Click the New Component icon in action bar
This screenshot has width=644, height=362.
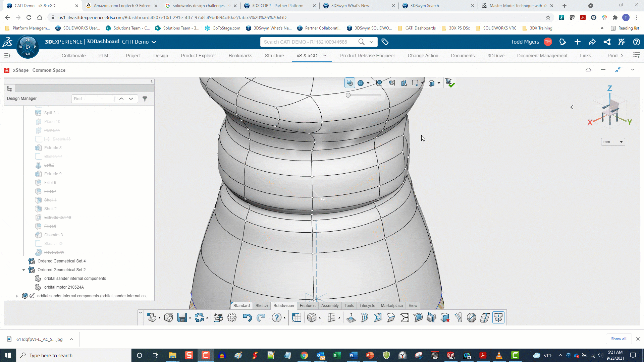coord(152,317)
